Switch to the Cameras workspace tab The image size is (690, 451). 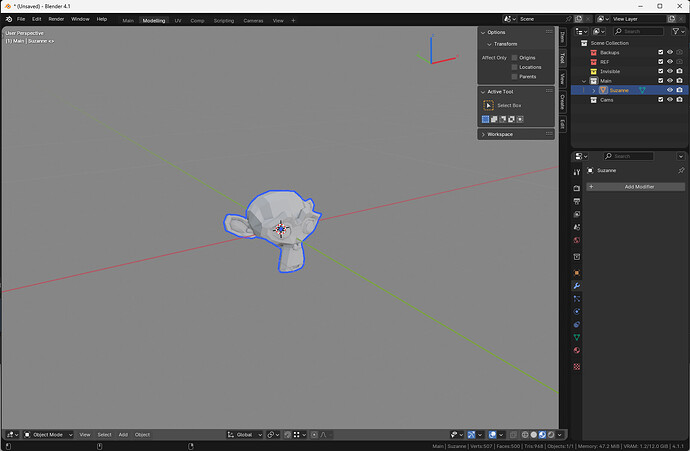[253, 21]
